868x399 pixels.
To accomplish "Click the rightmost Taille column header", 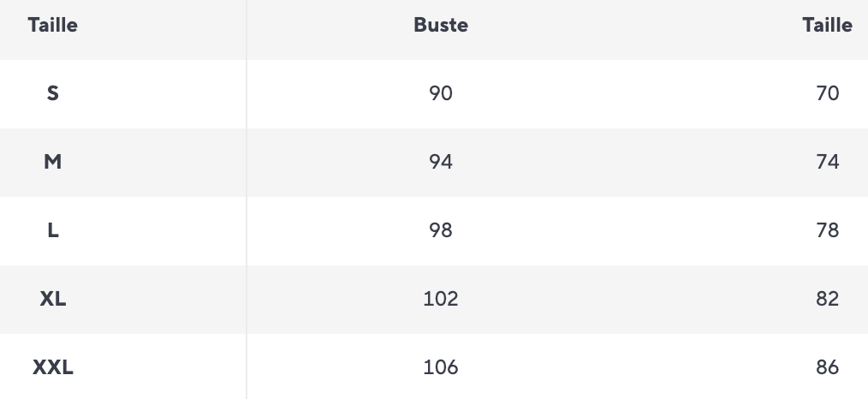I will pyautogui.click(x=827, y=26).
